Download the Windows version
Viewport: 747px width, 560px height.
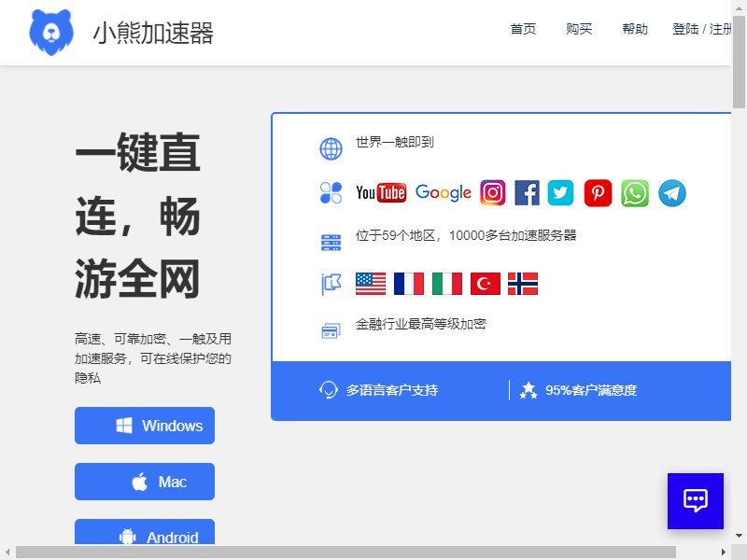tap(145, 426)
